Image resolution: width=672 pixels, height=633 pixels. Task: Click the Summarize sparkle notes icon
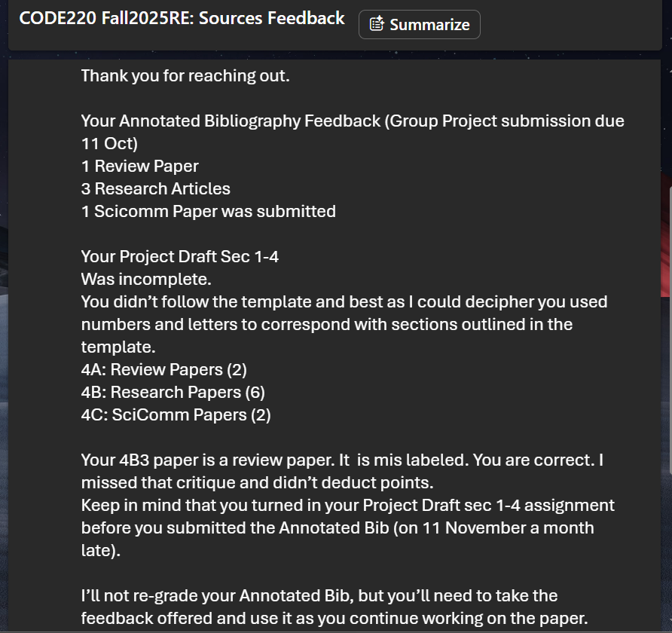[x=377, y=24]
